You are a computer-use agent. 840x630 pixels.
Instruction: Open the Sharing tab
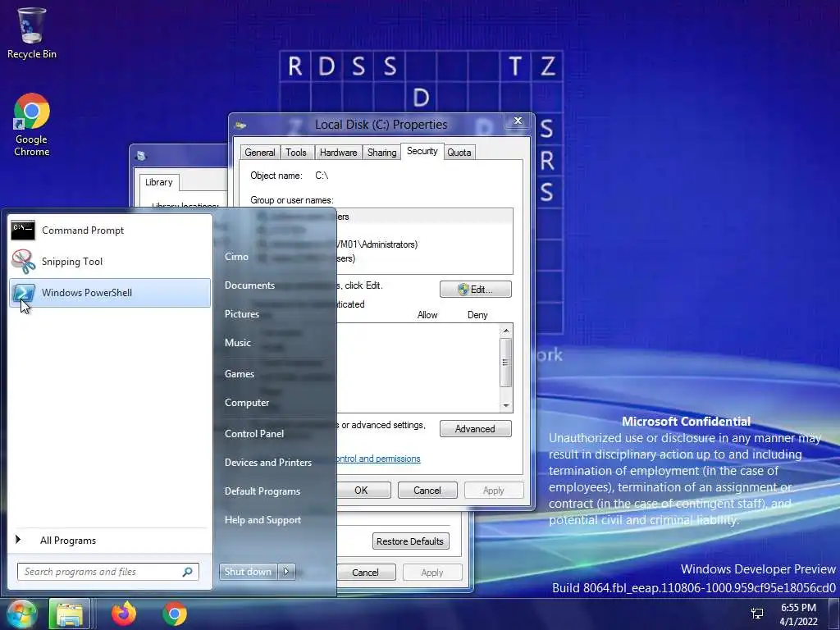click(x=382, y=152)
